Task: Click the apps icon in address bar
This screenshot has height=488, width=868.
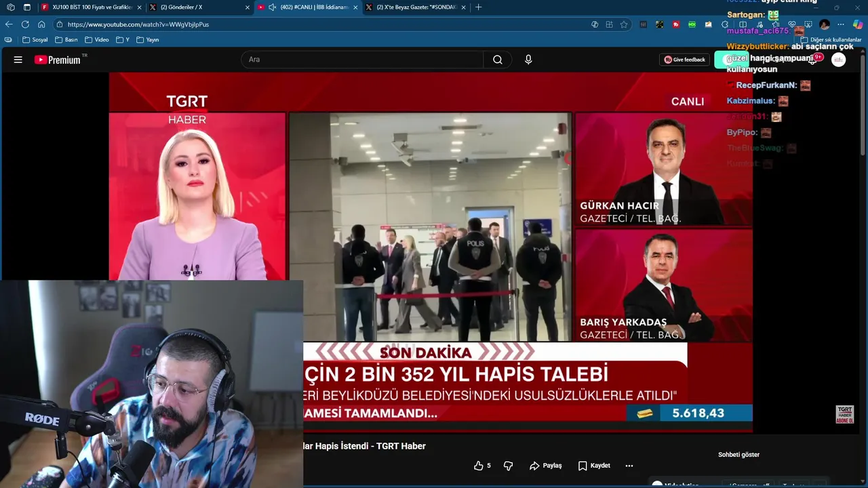Action: (x=609, y=24)
